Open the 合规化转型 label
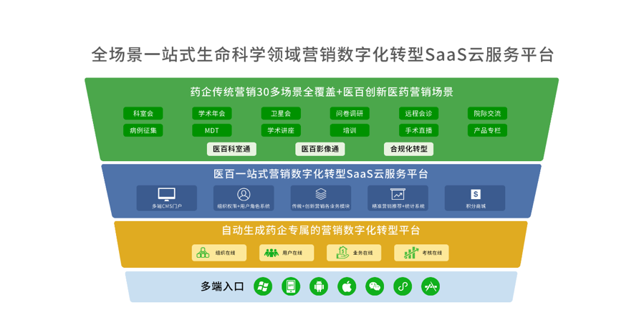644x320 pixels. coord(408,149)
